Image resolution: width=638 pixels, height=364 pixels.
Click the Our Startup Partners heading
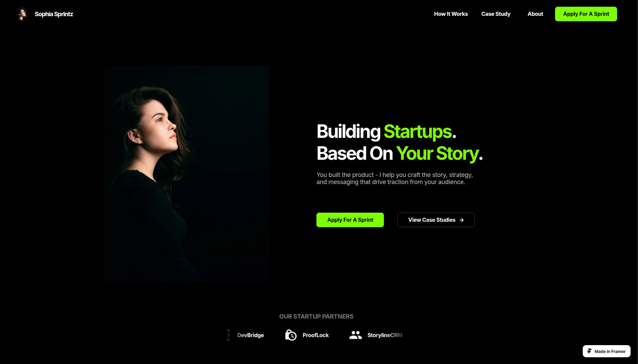pos(316,316)
